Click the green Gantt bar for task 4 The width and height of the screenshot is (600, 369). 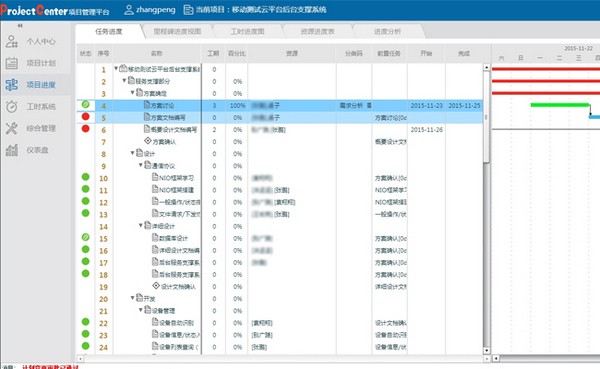coord(559,105)
